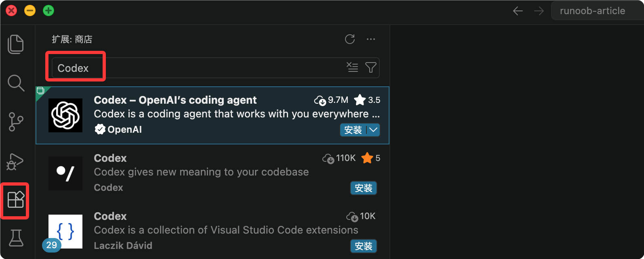The width and height of the screenshot is (644, 259).
Task: Open the extensions panel more actions menu
Action: point(371,39)
